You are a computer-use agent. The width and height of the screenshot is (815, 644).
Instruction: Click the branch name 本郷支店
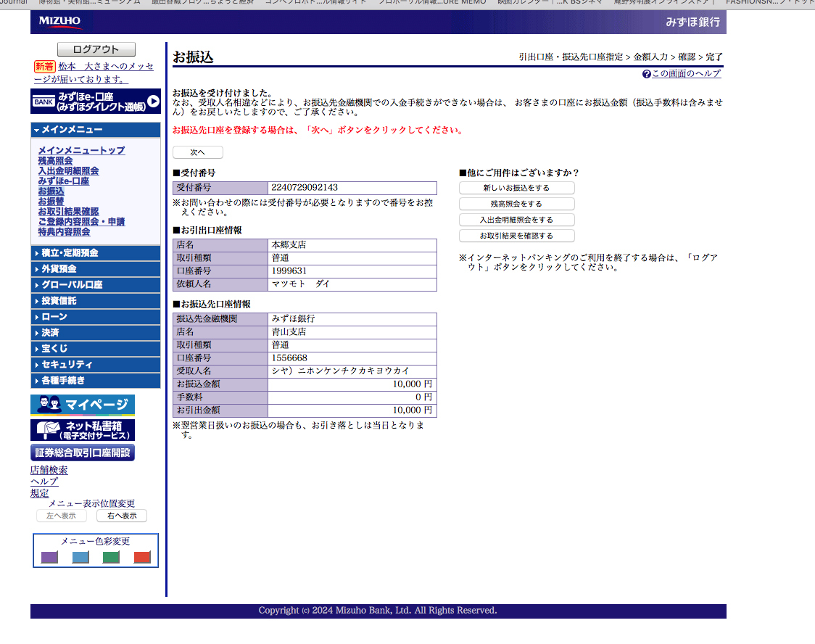tap(289, 245)
